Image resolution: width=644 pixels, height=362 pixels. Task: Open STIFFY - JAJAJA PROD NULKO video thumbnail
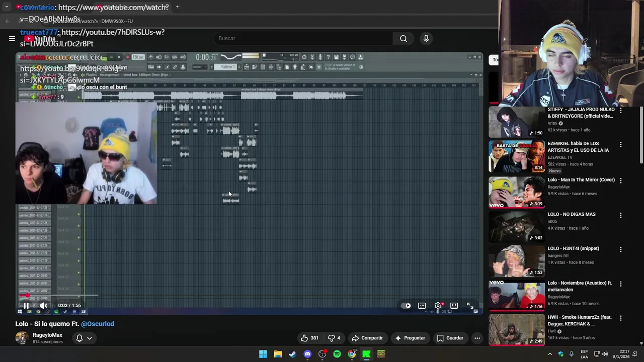point(517,122)
